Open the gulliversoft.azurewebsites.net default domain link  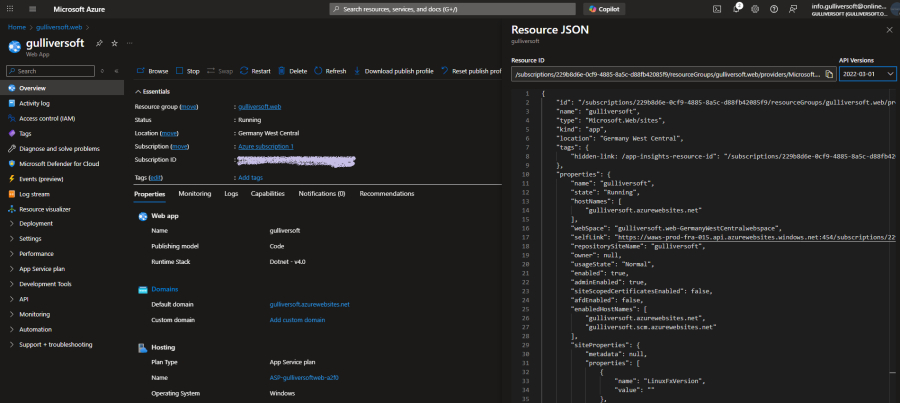pyautogui.click(x=309, y=304)
